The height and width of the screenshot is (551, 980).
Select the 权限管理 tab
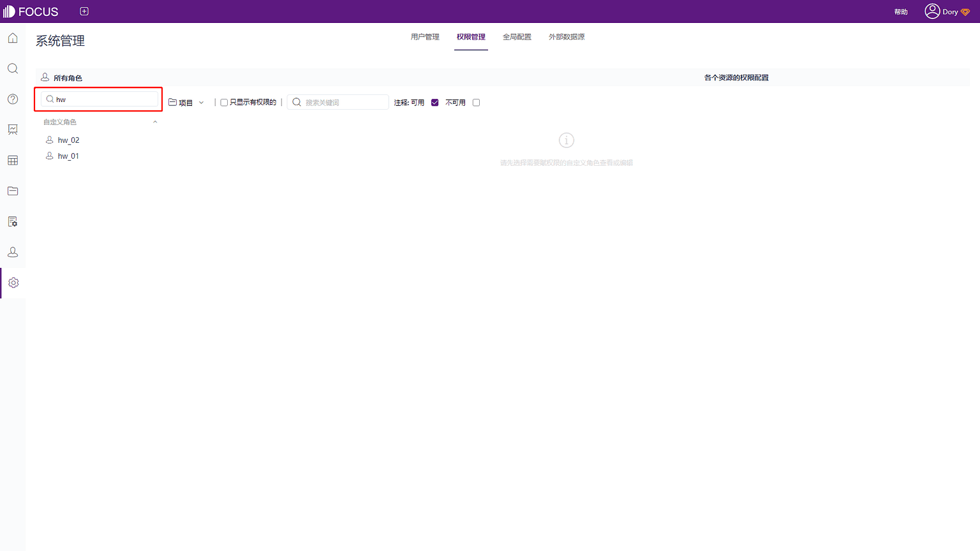coord(471,37)
